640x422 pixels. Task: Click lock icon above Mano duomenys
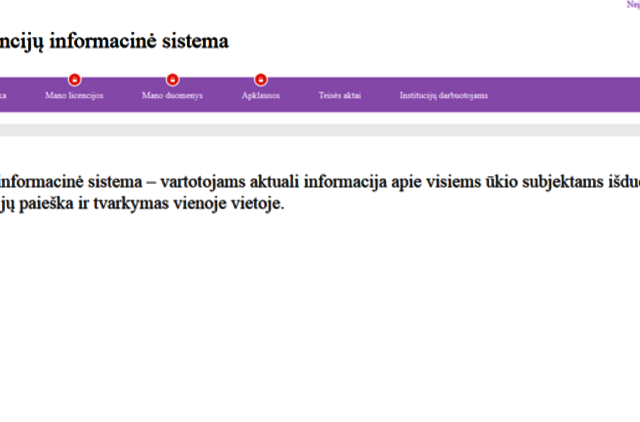(x=172, y=79)
